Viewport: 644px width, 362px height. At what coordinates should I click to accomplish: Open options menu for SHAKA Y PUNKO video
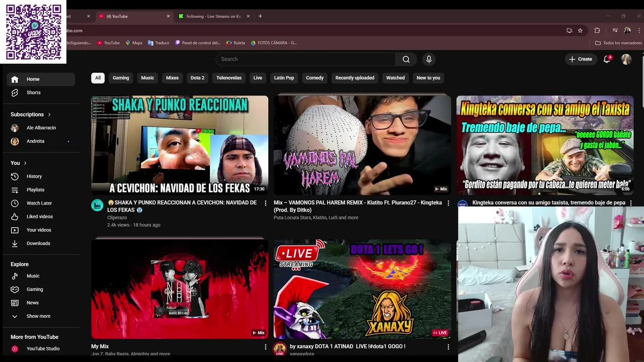pyautogui.click(x=266, y=203)
